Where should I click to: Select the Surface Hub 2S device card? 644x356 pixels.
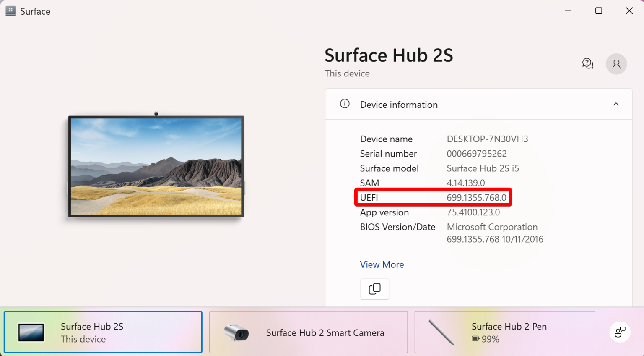tap(103, 332)
